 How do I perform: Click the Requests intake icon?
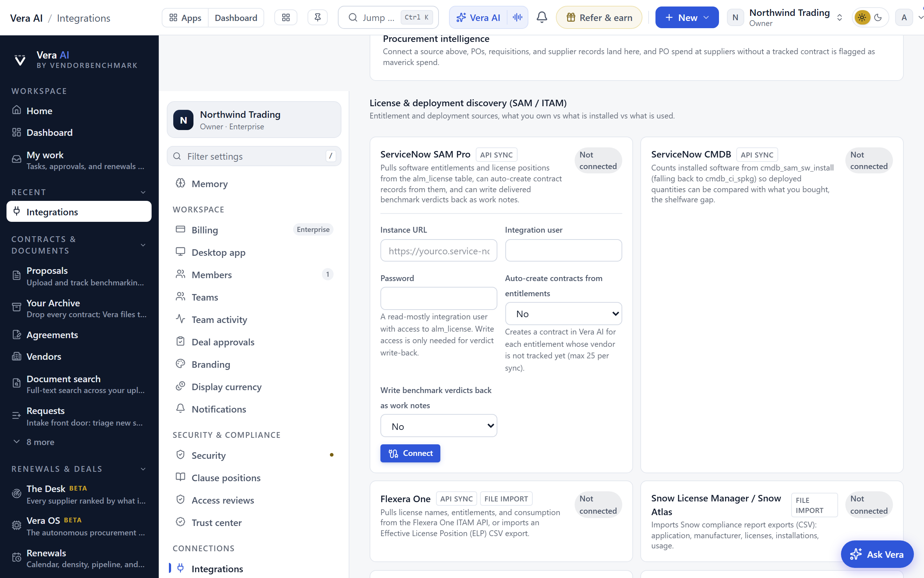(x=16, y=415)
